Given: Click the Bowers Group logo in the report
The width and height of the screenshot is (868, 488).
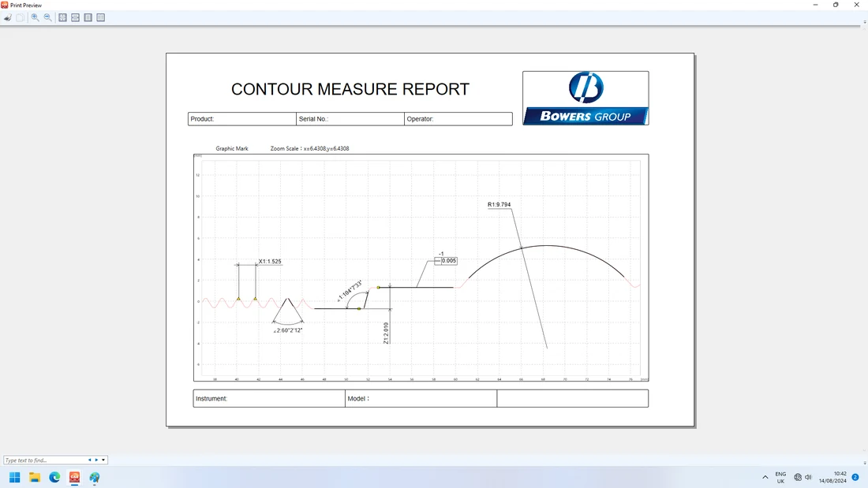Looking at the screenshot, I should (x=586, y=98).
